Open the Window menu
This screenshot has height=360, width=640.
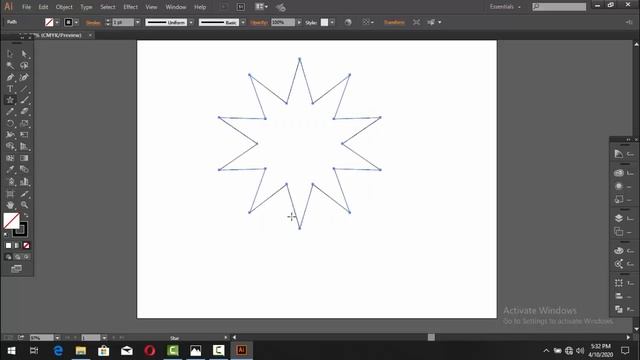176,7
